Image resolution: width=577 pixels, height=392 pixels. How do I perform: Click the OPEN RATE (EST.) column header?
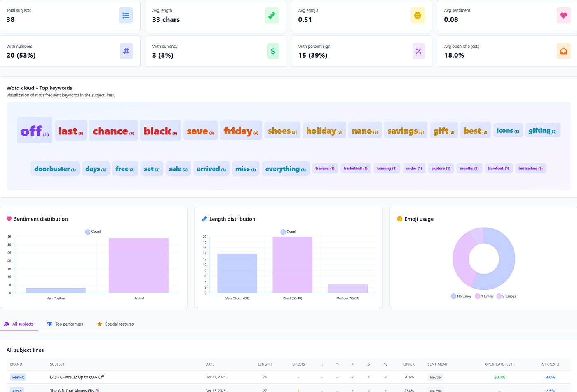pyautogui.click(x=500, y=364)
